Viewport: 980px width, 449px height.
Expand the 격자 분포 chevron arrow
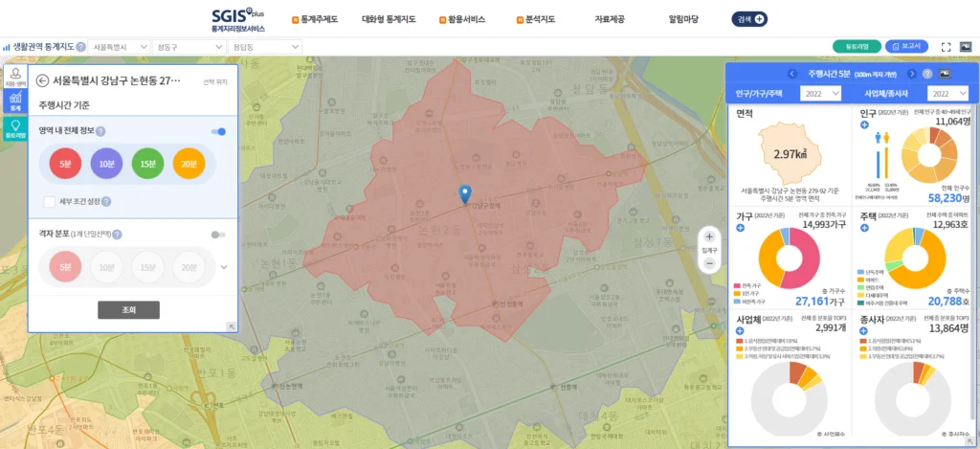(224, 267)
